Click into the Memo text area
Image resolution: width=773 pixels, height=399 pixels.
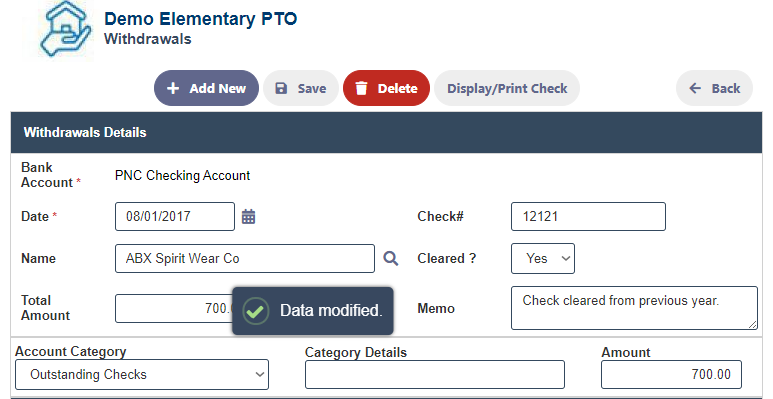[x=634, y=308]
